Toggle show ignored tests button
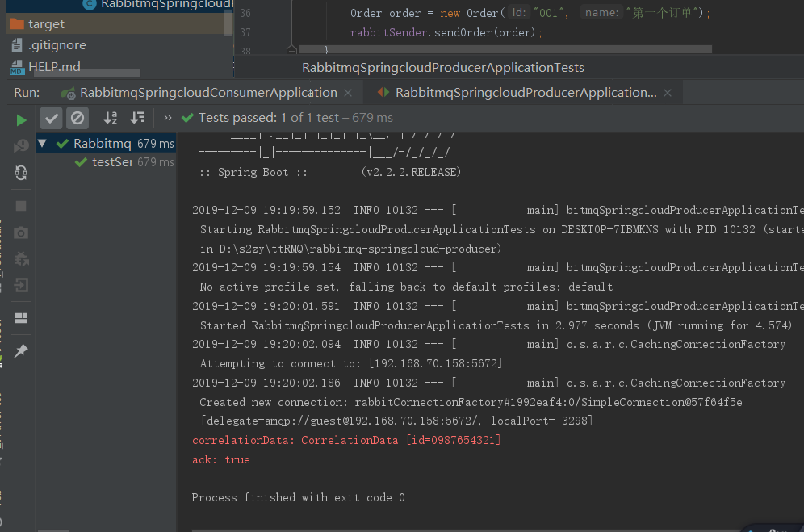This screenshot has height=532, width=804. [77, 119]
